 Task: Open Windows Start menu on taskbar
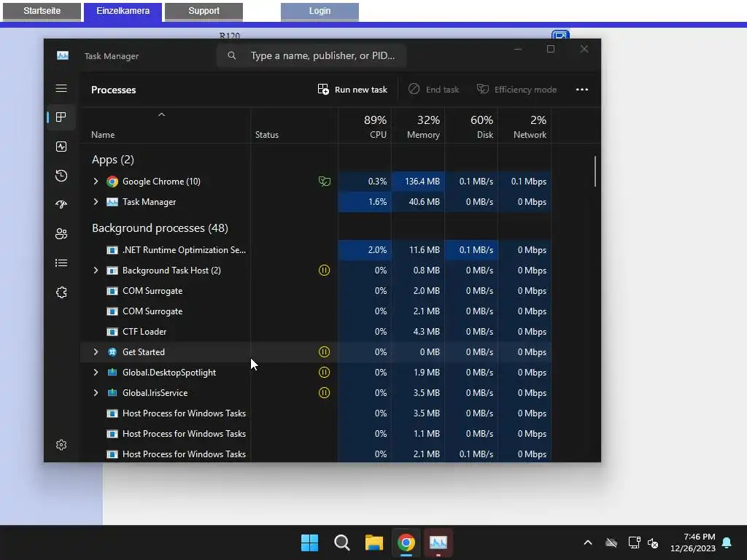(x=309, y=542)
